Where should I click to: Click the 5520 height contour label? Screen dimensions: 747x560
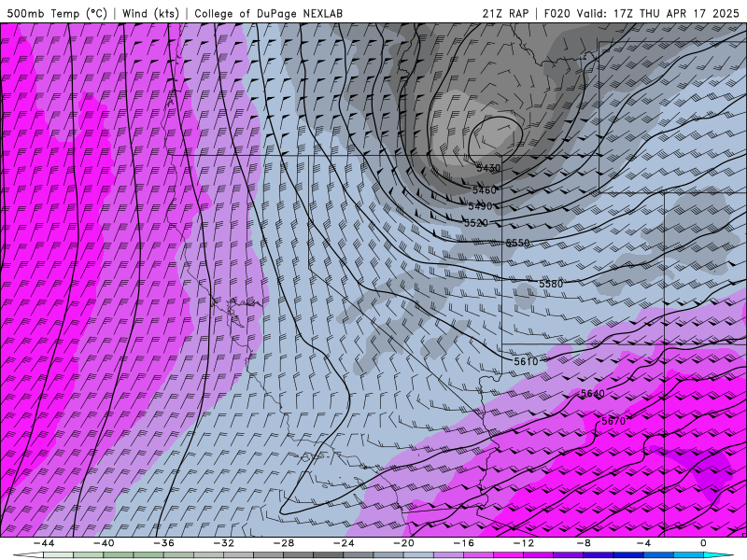[x=476, y=223]
